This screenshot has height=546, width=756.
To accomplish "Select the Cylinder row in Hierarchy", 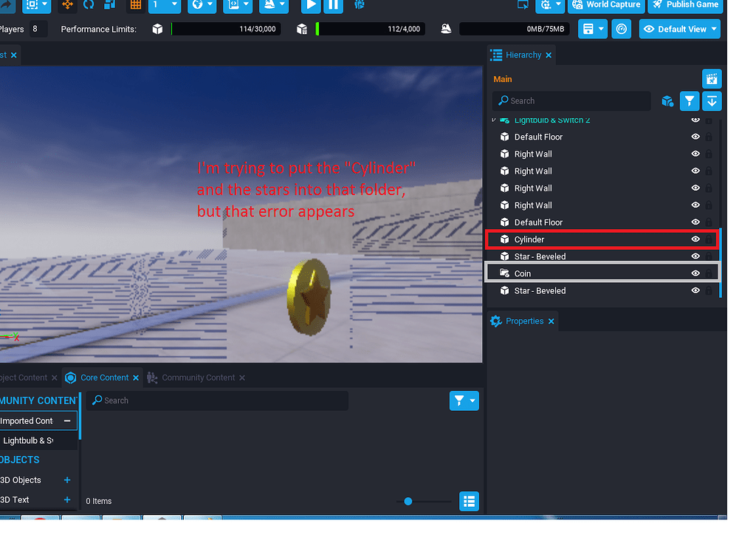I will click(x=602, y=239).
